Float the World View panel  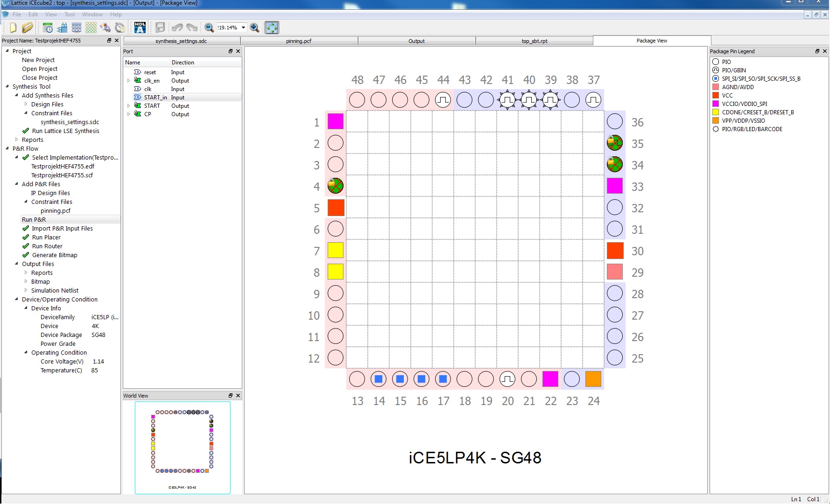230,396
